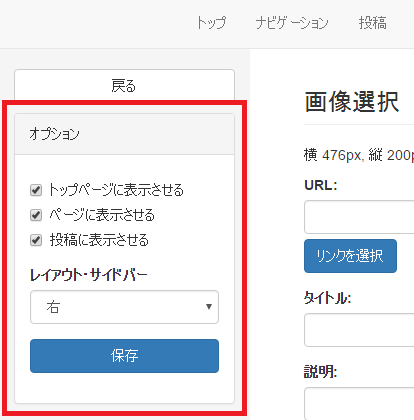Open the ナビゲーション menu item
Image resolution: width=414 pixels, height=420 pixels.
point(292,23)
